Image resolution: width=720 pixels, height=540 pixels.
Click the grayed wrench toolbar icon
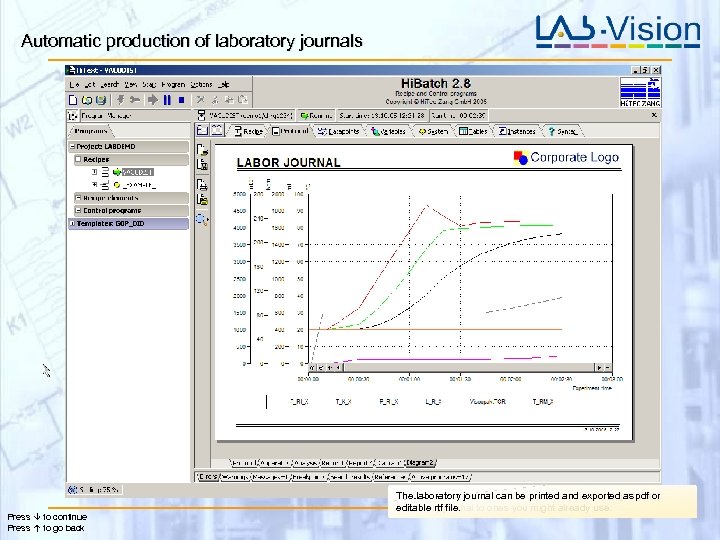tap(135, 100)
